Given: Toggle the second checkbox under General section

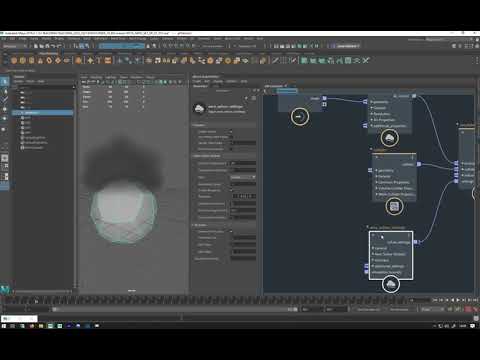Looking at the screenshot, I should tap(231, 137).
